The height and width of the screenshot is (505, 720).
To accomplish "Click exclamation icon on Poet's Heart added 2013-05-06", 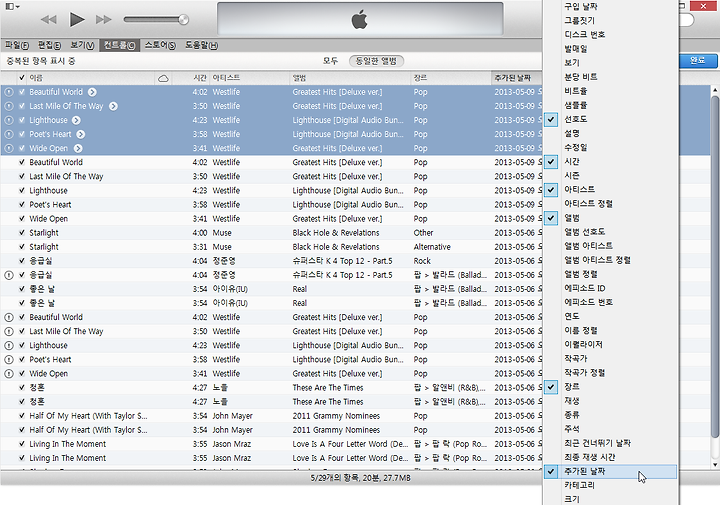I will (x=9, y=359).
